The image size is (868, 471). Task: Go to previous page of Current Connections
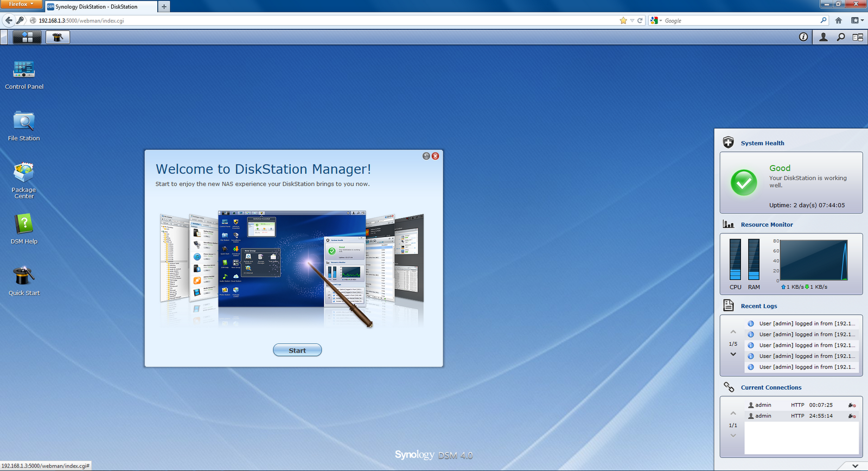733,413
